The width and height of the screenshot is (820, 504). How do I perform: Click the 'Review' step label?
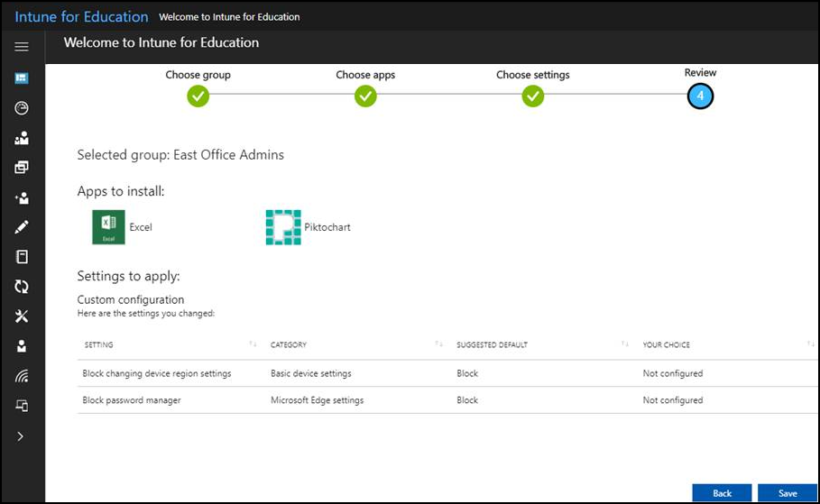(x=700, y=73)
